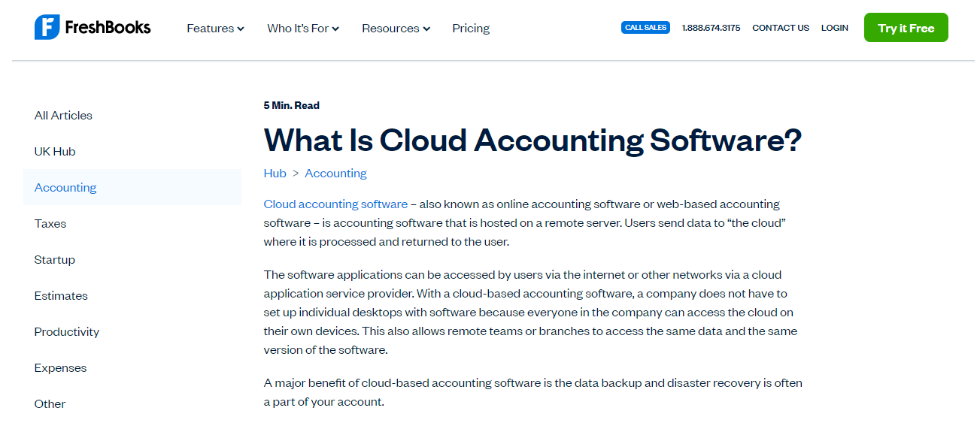This screenshot has width=980, height=423.
Task: Open the Resources dropdown chevron
Action: (x=426, y=29)
